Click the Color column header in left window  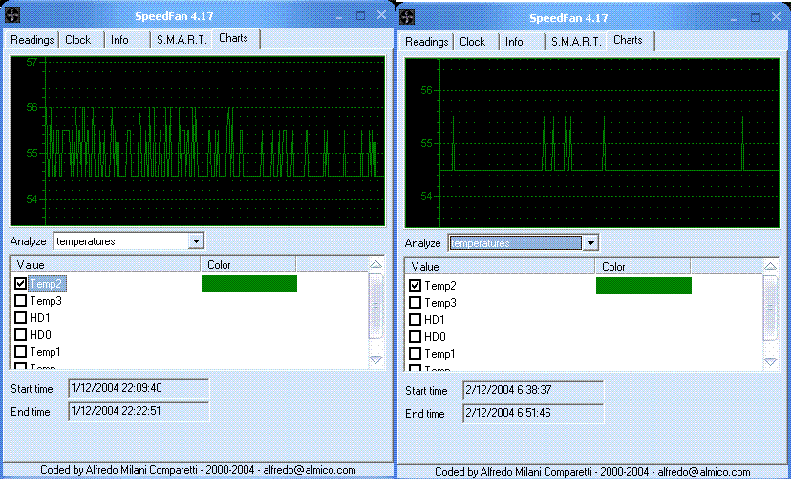(249, 265)
